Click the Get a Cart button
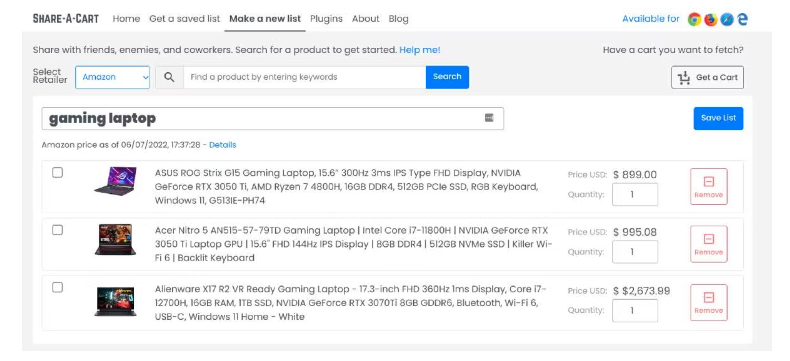This screenshot has width=790, height=361. coord(707,77)
